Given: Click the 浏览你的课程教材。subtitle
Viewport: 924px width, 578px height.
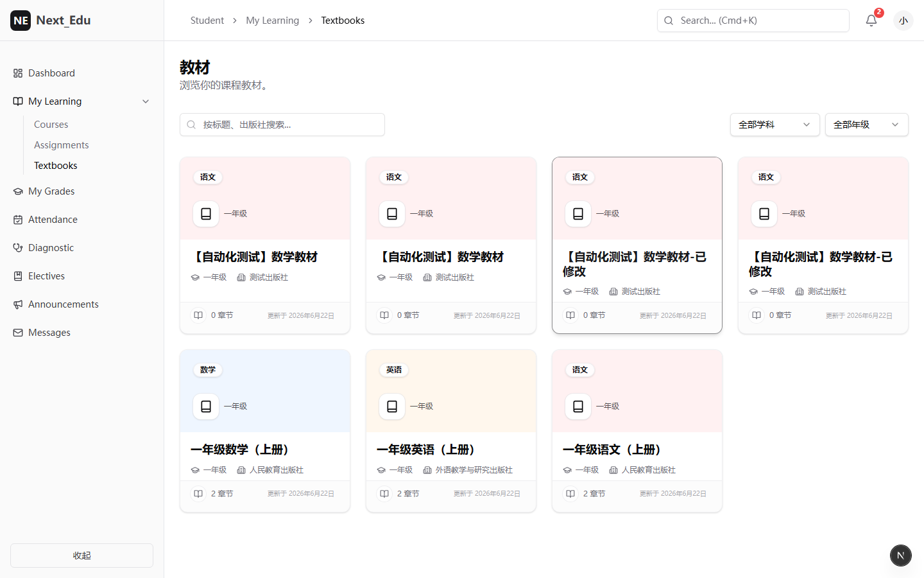Looking at the screenshot, I should click(225, 85).
